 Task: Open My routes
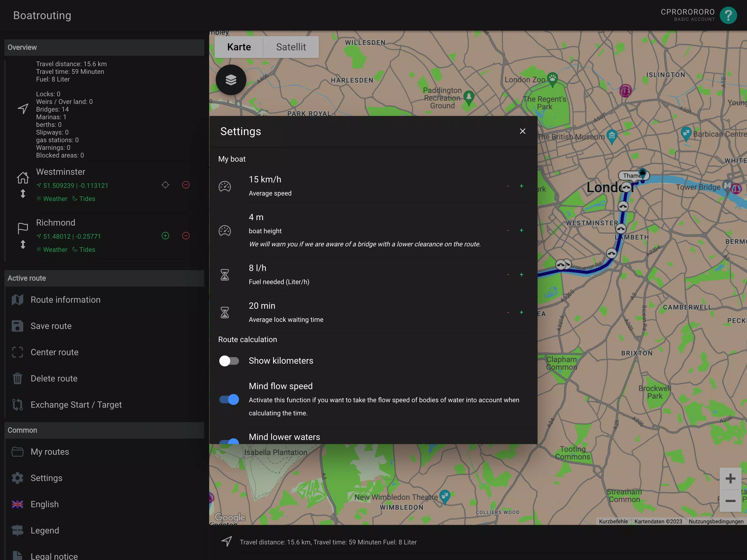click(49, 451)
